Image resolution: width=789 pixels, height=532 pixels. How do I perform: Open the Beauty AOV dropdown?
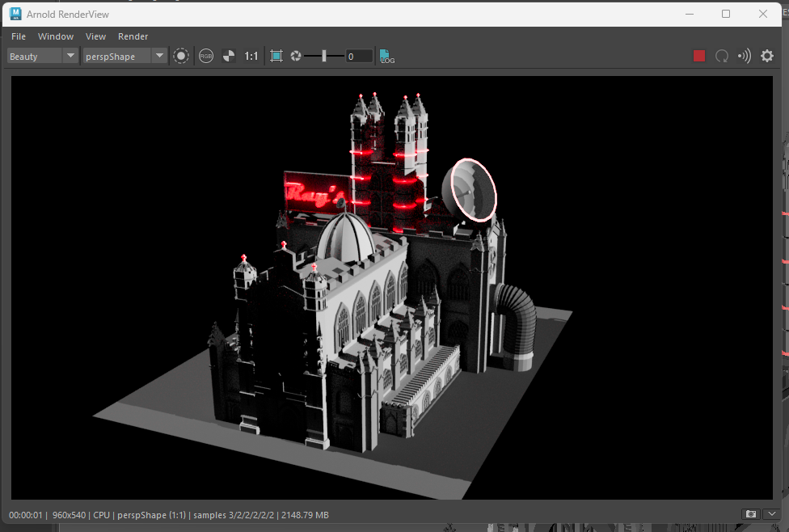[43, 56]
